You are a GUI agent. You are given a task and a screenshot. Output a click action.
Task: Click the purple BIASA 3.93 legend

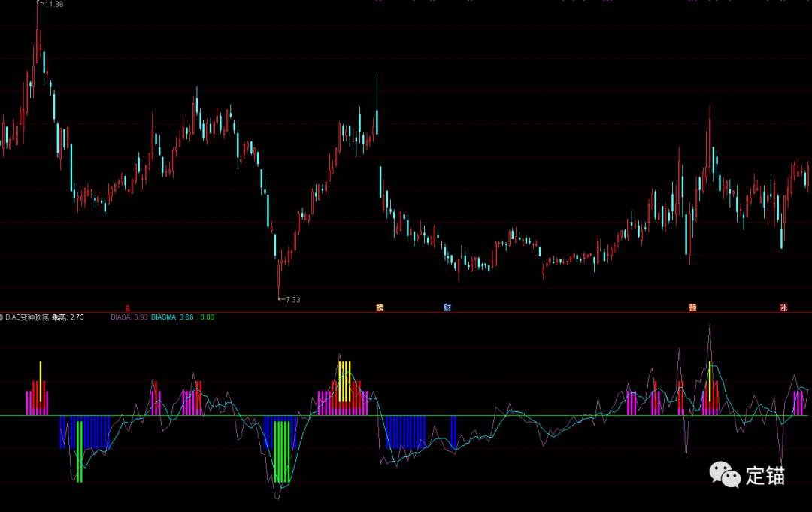[129, 317]
